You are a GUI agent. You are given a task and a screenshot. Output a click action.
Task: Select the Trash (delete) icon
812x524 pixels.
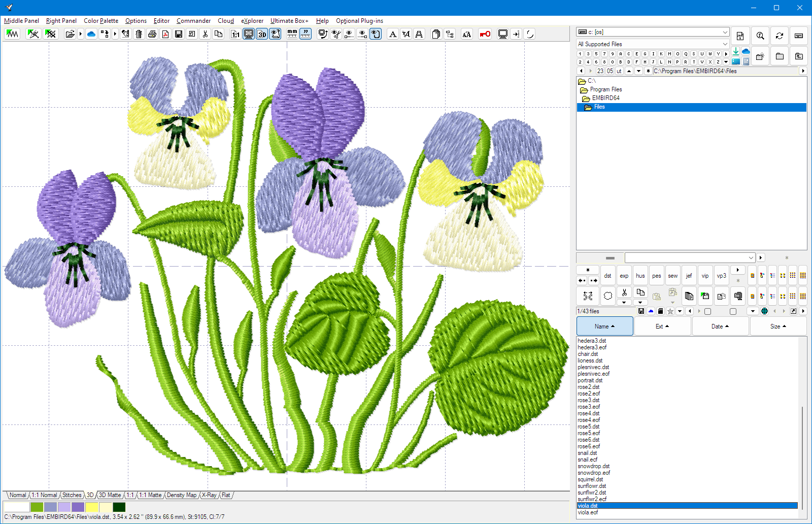pos(138,34)
